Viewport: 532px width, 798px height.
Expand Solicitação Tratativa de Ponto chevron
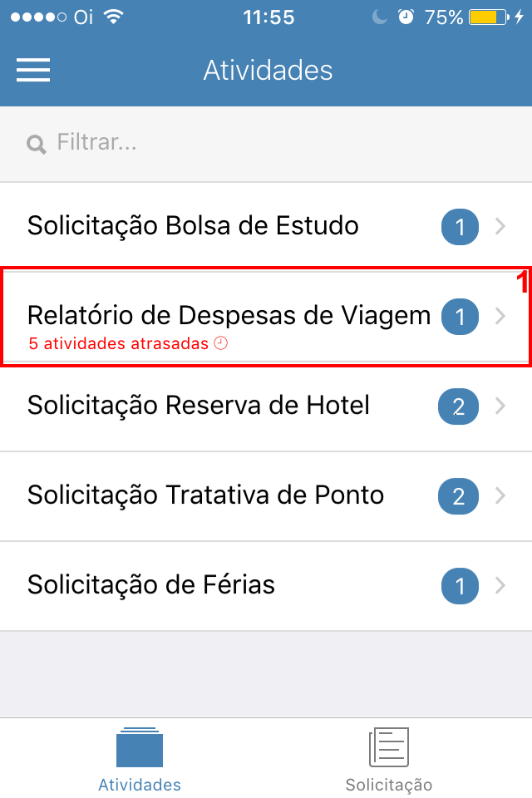click(500, 495)
